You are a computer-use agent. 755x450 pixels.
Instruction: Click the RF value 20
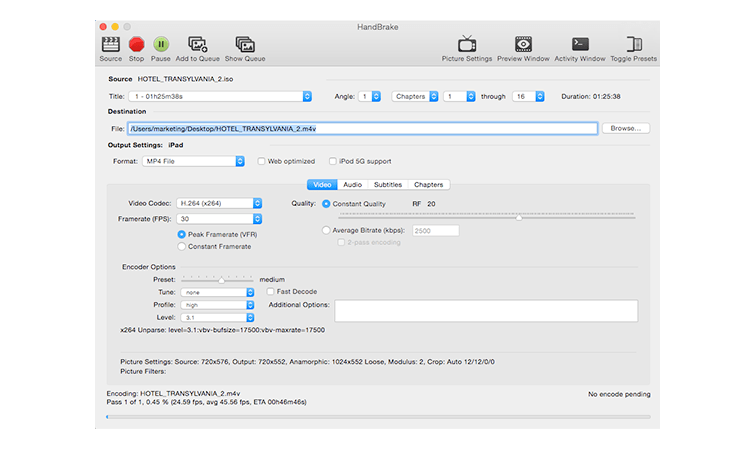pos(431,204)
